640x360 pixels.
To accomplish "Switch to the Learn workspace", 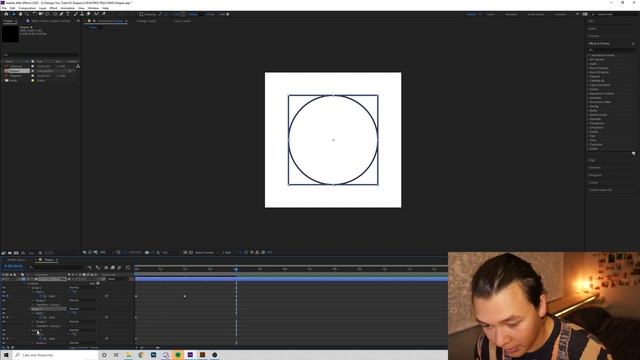I will (491, 14).
